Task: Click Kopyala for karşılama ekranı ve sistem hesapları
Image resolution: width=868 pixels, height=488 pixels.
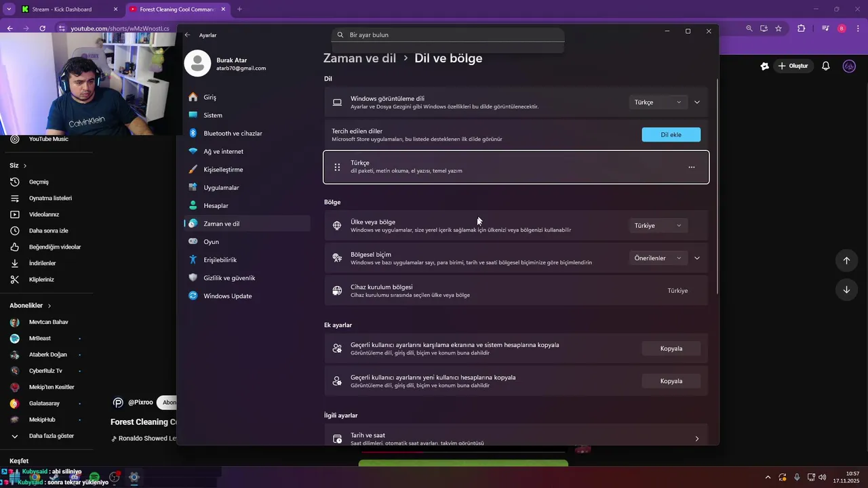Action: coord(671,348)
